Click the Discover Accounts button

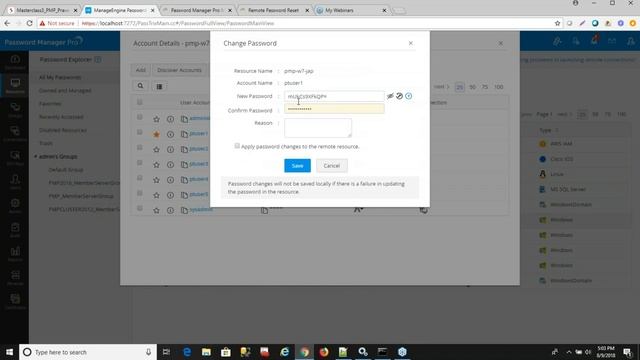pyautogui.click(x=179, y=70)
